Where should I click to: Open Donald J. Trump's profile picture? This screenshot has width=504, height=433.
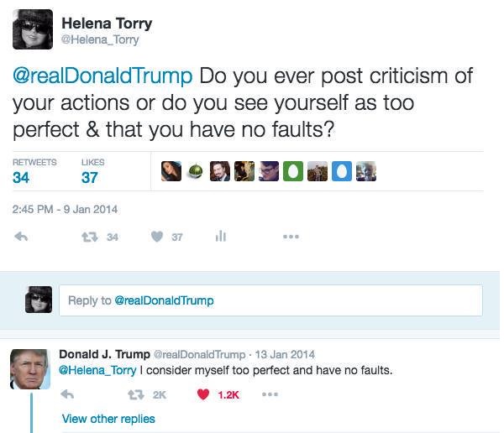click(x=29, y=369)
